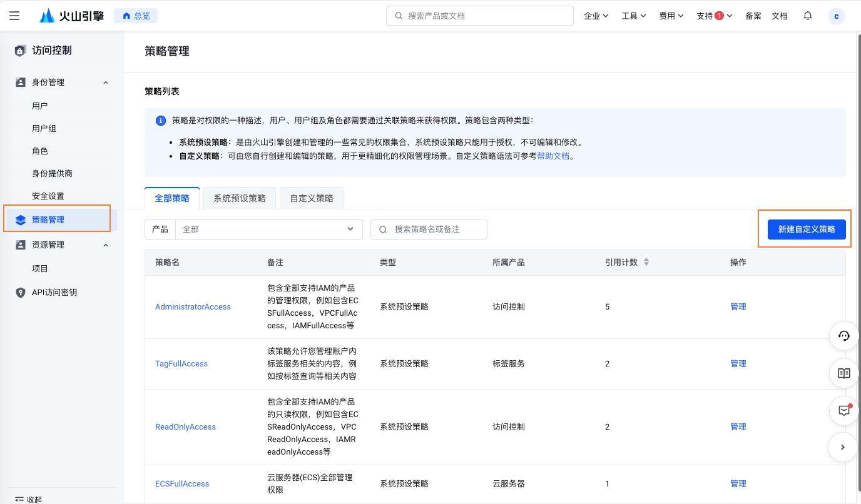Collapse the sidebar with 收起
Image resolution: width=861 pixels, height=504 pixels.
click(x=28, y=499)
